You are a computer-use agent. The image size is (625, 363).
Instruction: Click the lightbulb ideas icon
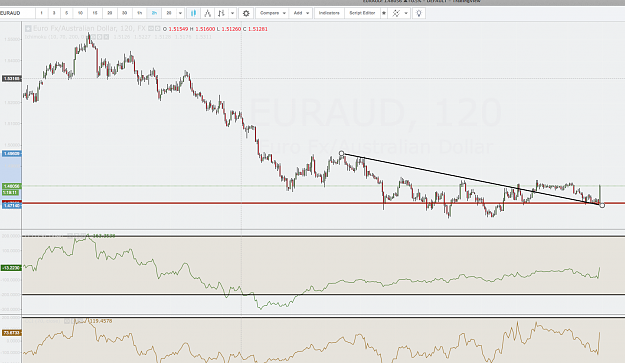coord(419,13)
